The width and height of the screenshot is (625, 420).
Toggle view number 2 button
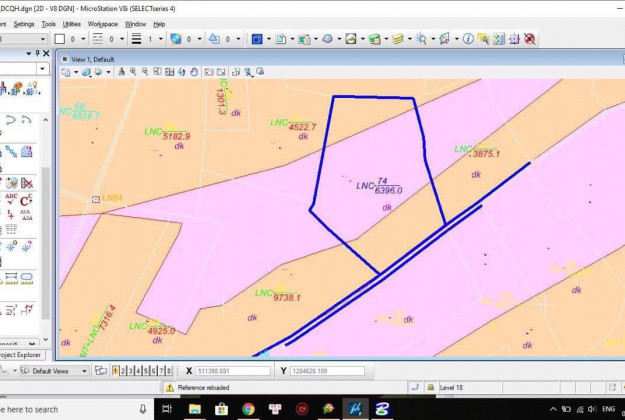[x=123, y=371]
